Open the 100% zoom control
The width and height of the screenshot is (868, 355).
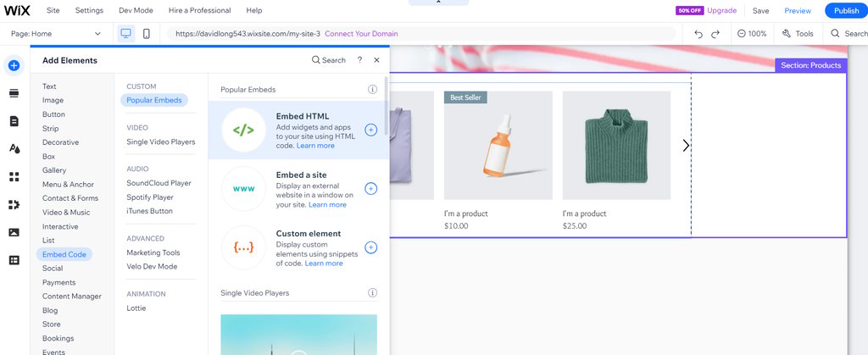coord(751,34)
